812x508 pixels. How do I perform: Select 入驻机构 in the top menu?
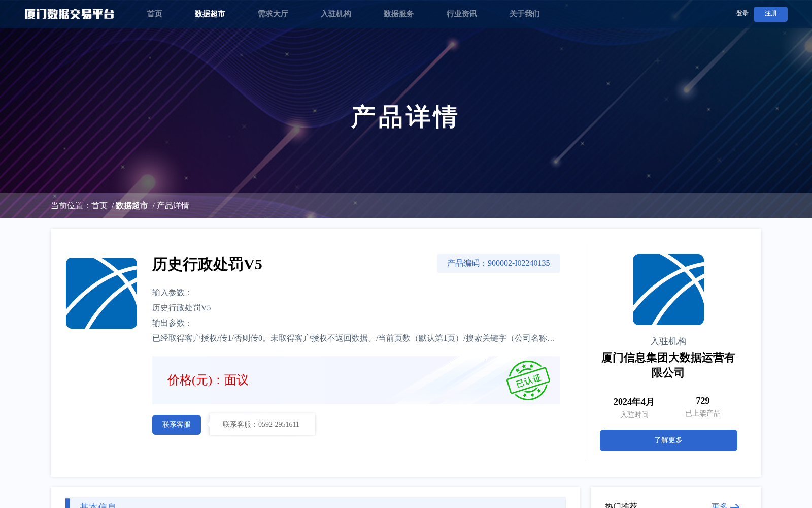(x=335, y=14)
